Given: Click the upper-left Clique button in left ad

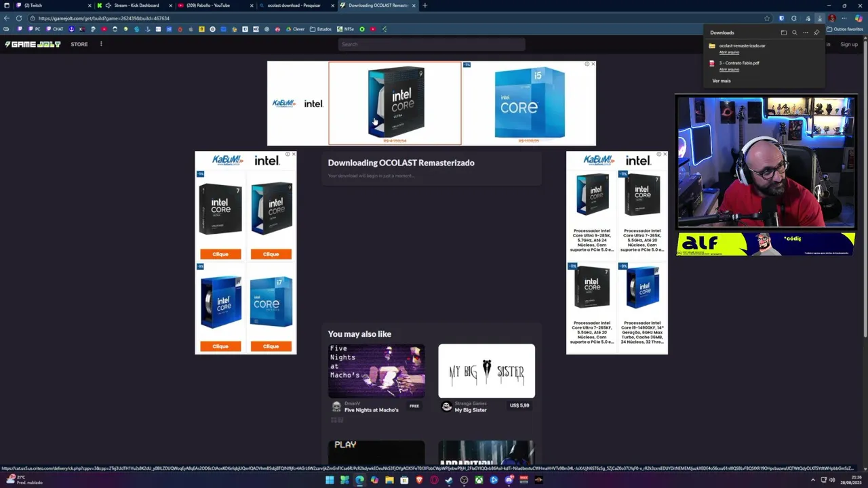Looking at the screenshot, I should pos(220,254).
